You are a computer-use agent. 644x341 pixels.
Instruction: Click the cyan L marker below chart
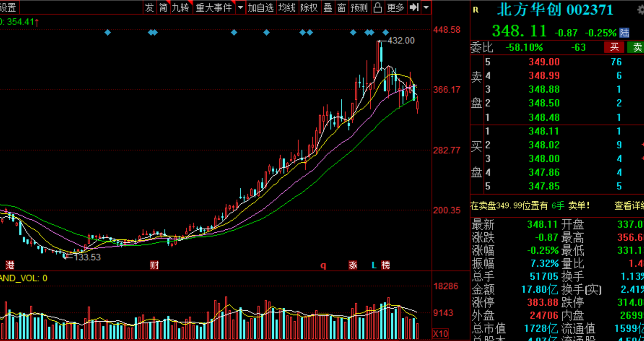tap(374, 265)
